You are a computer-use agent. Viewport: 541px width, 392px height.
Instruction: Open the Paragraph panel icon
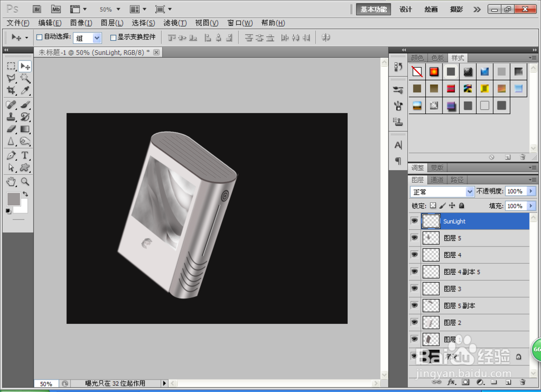click(398, 161)
